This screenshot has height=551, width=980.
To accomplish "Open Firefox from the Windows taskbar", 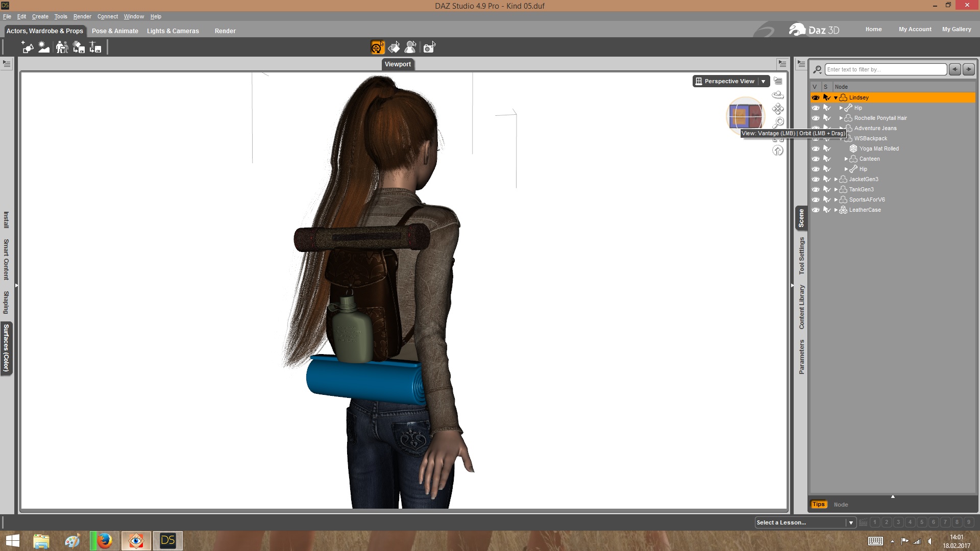I will coord(105,540).
